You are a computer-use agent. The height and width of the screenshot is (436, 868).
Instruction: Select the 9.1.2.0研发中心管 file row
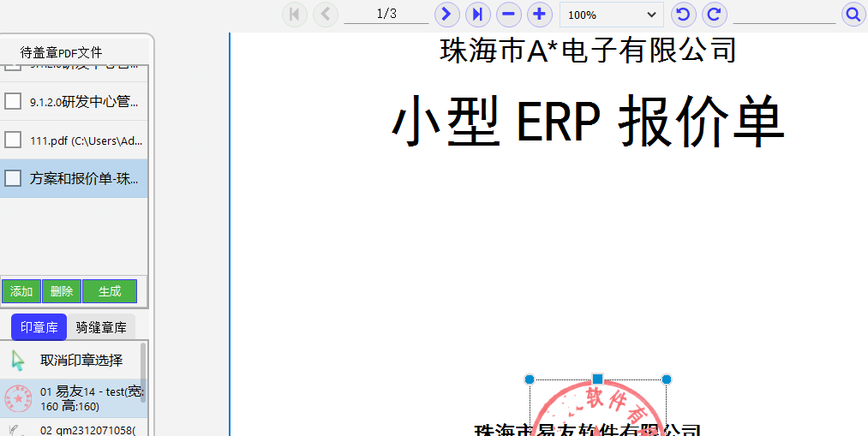74,101
